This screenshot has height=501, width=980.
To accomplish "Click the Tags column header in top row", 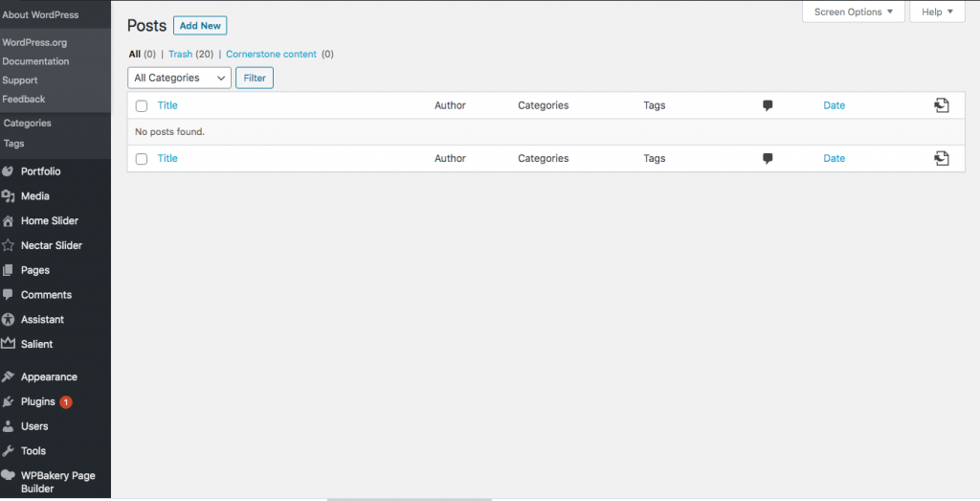I will coord(655,105).
